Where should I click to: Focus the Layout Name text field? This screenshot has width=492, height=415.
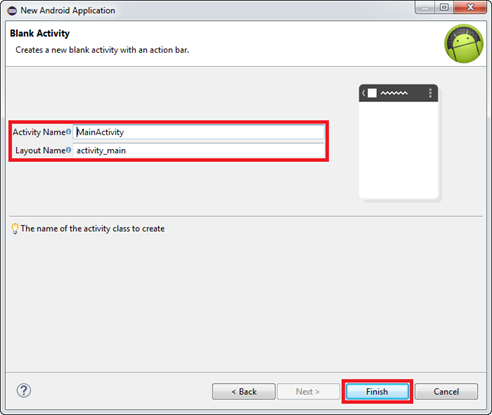pyautogui.click(x=199, y=150)
